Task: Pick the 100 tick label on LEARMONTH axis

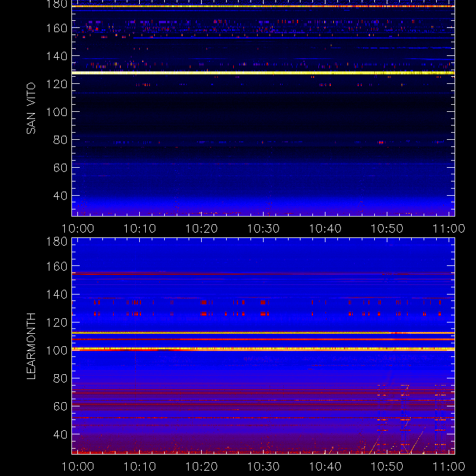Action: coord(57,350)
